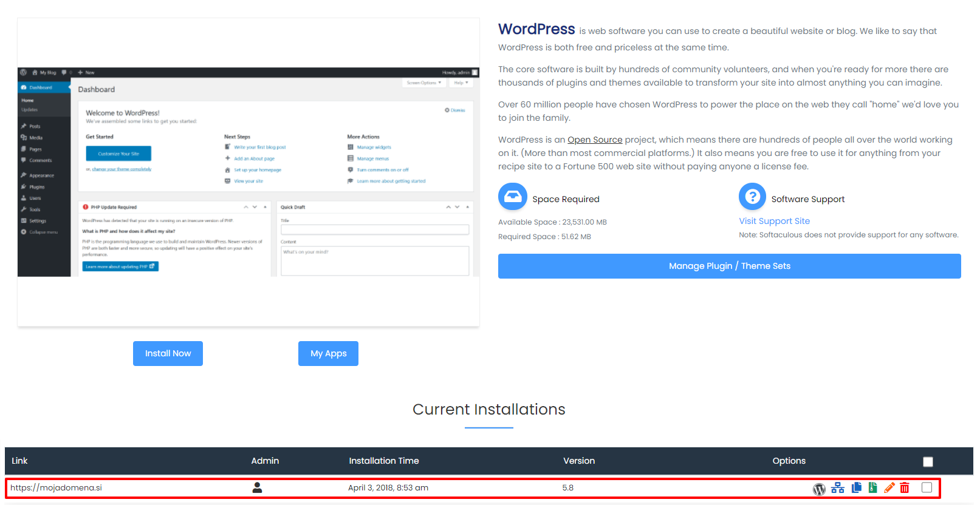Click the Required Space 51.62 MB text

point(544,237)
